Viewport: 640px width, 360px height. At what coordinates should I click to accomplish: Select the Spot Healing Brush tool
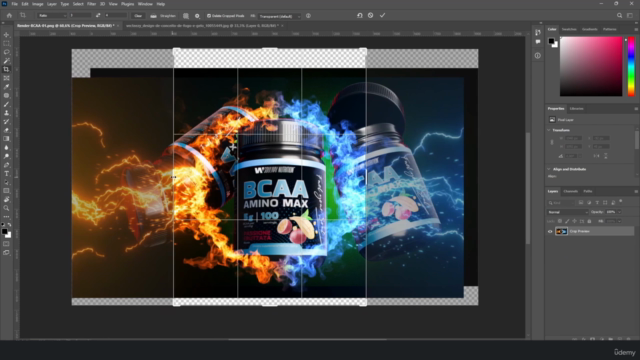point(6,96)
